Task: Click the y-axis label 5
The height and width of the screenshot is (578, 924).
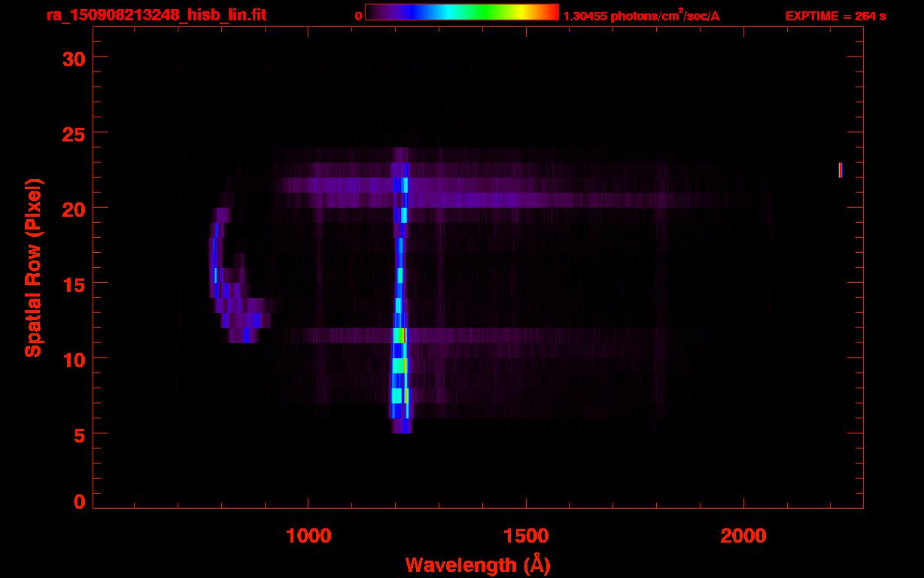Action: coord(80,434)
